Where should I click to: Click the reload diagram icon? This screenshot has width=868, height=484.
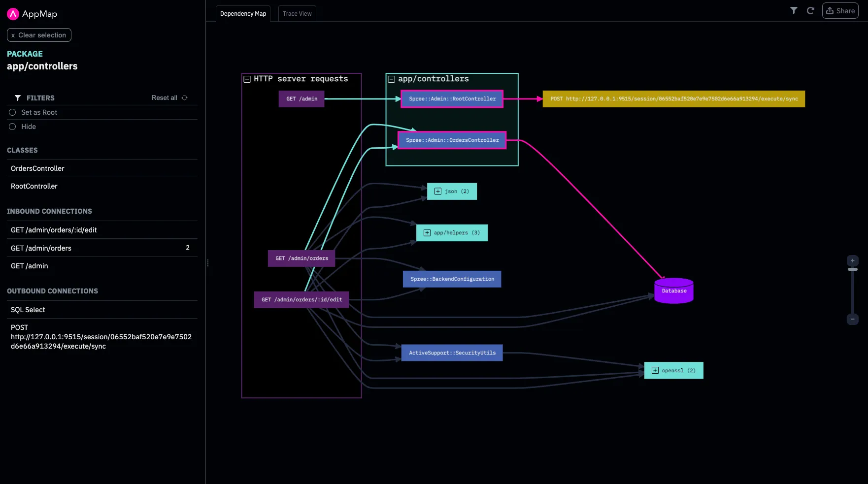click(x=810, y=10)
